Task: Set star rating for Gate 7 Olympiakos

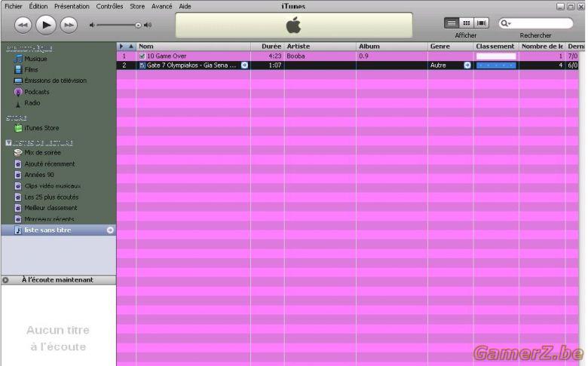Action: click(x=496, y=66)
